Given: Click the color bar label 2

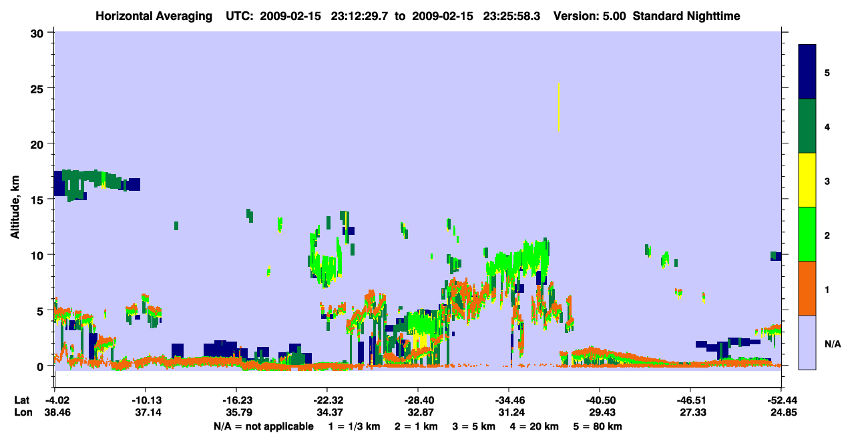Looking at the screenshot, I should click(x=827, y=236).
